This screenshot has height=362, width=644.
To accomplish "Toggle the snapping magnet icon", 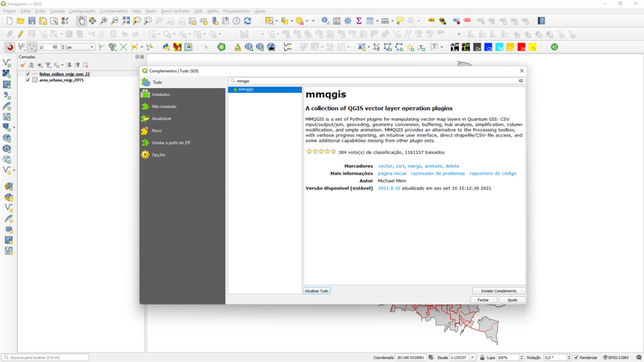I will tap(9, 47).
